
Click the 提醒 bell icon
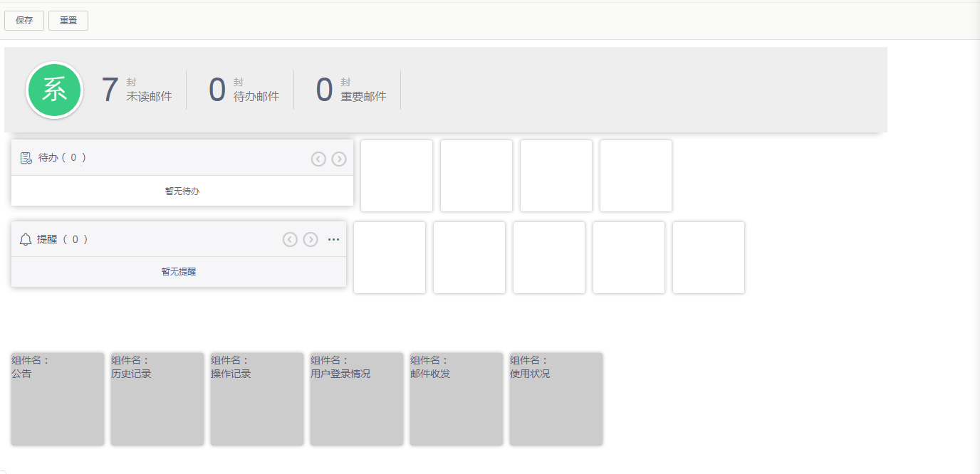pyautogui.click(x=26, y=240)
